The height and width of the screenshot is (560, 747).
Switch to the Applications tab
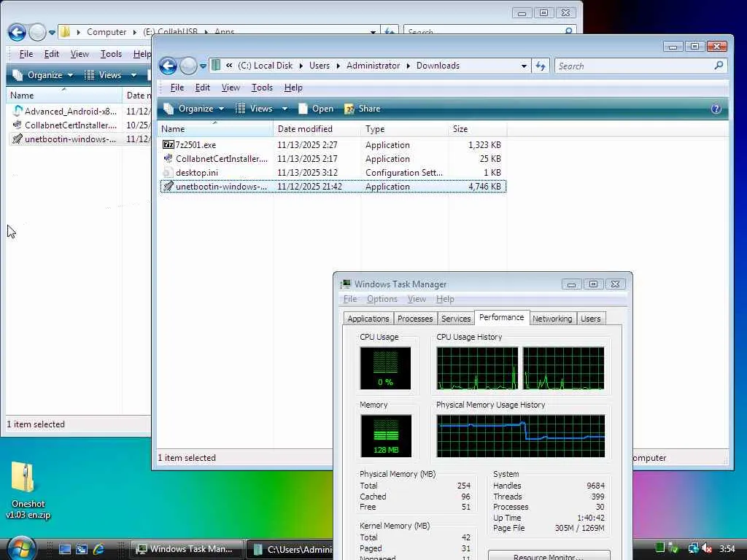point(368,319)
